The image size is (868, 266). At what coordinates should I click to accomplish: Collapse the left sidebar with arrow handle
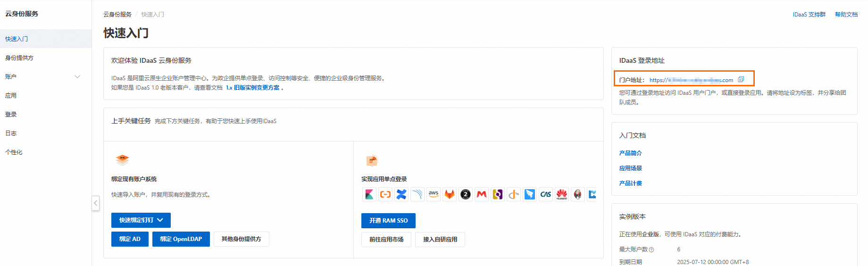95,203
